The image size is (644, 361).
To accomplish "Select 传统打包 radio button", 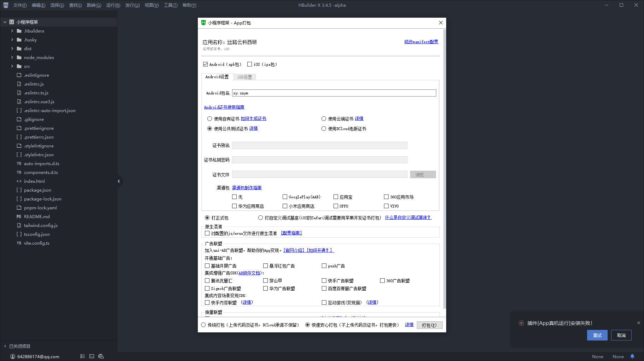I will pos(203,325).
